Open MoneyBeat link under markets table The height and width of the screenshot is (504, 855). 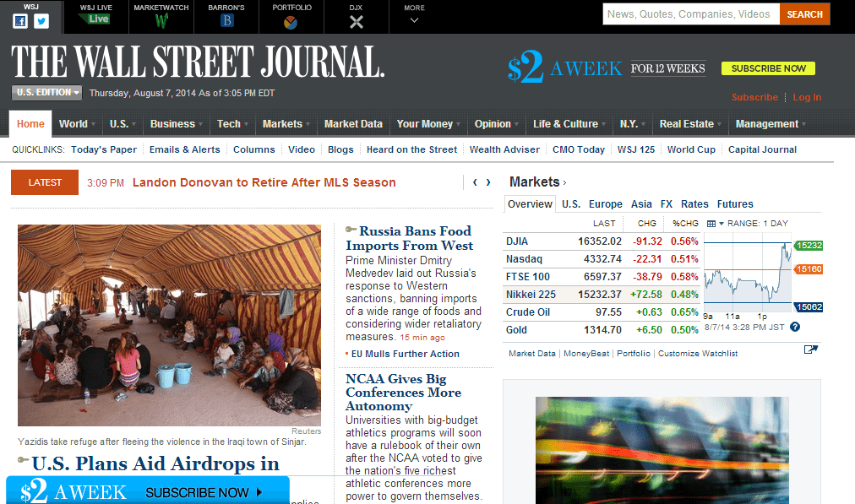[x=586, y=353]
